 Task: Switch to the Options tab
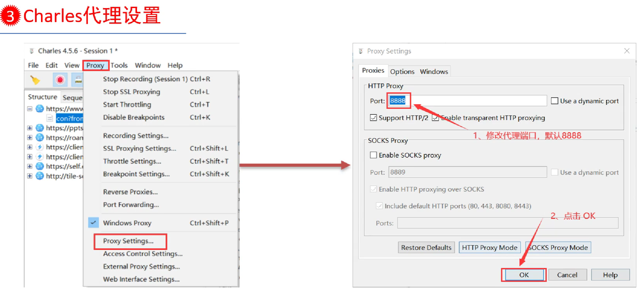click(x=402, y=72)
